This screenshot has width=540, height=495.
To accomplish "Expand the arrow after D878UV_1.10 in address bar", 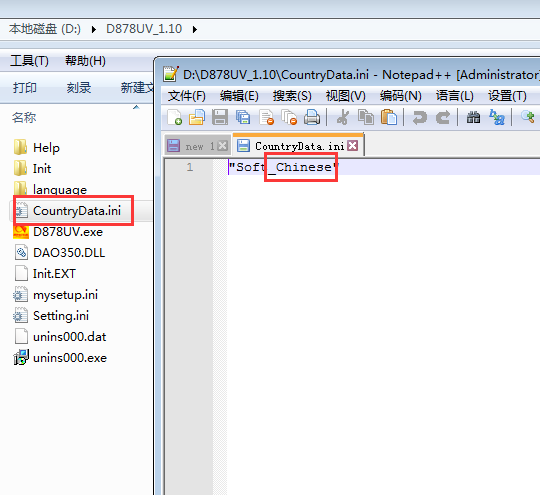I will point(195,29).
